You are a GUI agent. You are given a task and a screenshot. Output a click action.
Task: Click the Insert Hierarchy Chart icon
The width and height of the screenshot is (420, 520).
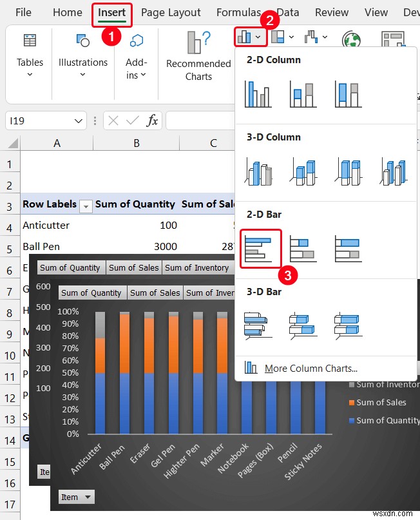[278, 37]
